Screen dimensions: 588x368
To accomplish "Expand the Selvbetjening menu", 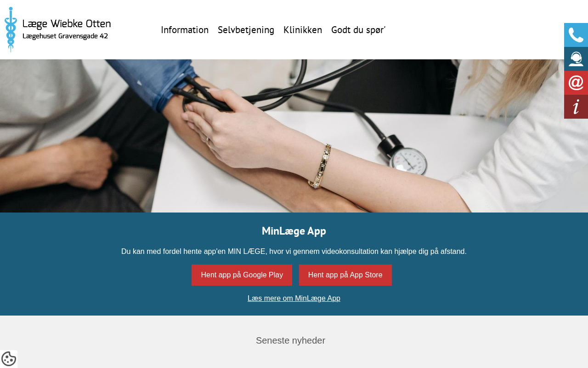I will (246, 30).
